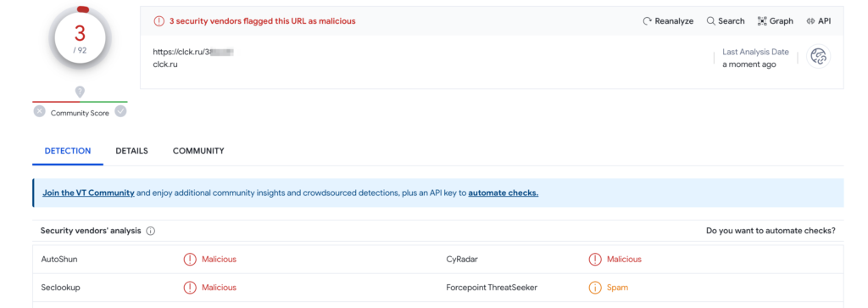Open the automate checks link
This screenshot has width=868, height=308.
504,193
